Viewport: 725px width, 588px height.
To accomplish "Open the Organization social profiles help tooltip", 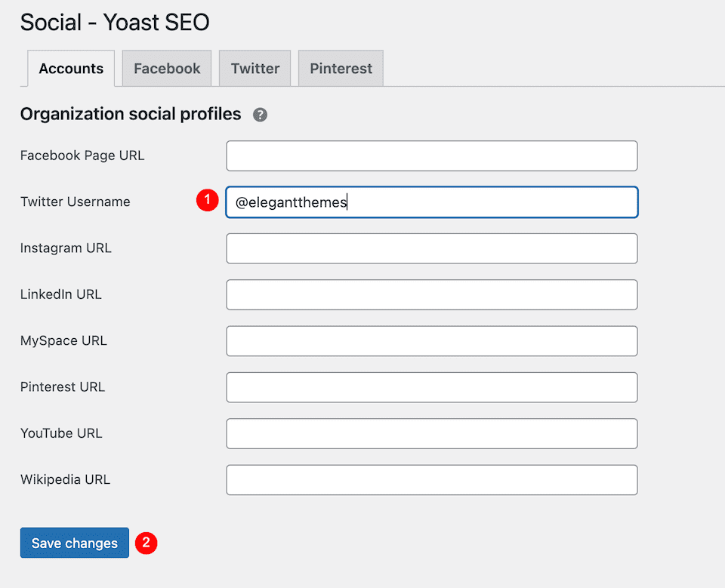I will [260, 114].
